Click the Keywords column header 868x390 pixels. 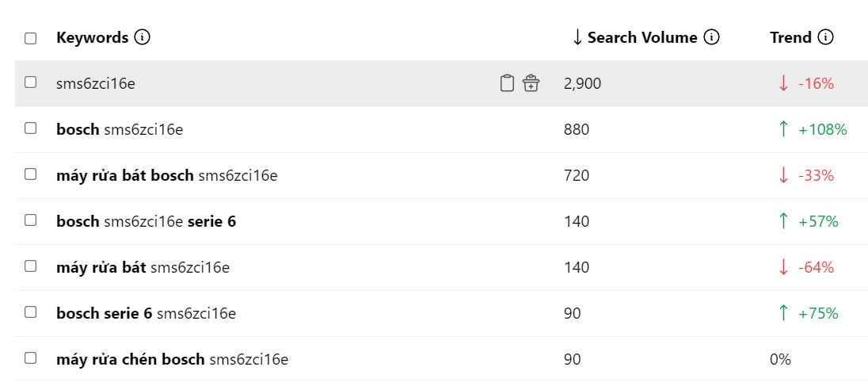pos(93,38)
